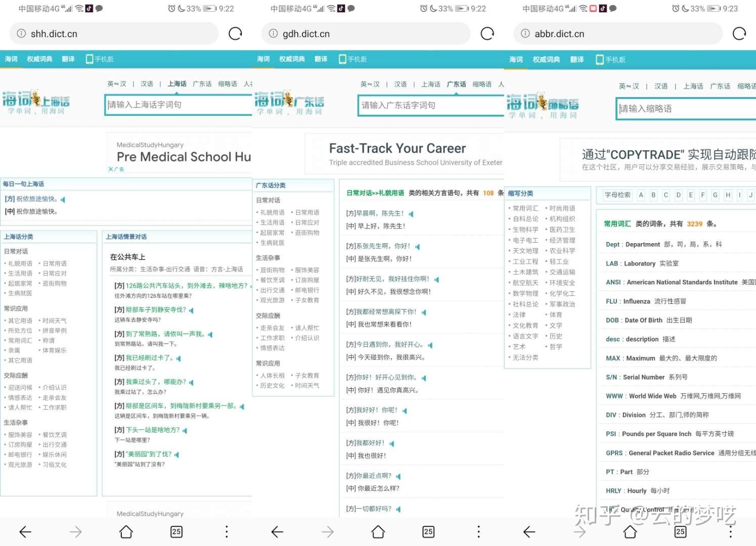Go back in the shh.dict.cn browser
Image resolution: width=756 pixels, height=546 pixels.
[25, 531]
